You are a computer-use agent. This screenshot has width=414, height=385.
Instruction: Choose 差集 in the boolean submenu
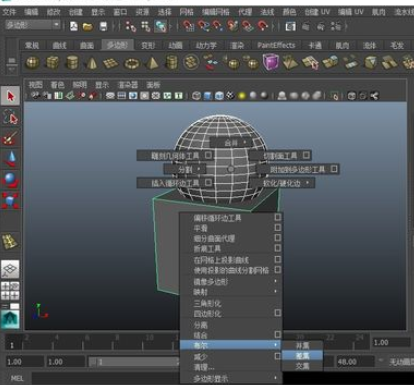302,356
